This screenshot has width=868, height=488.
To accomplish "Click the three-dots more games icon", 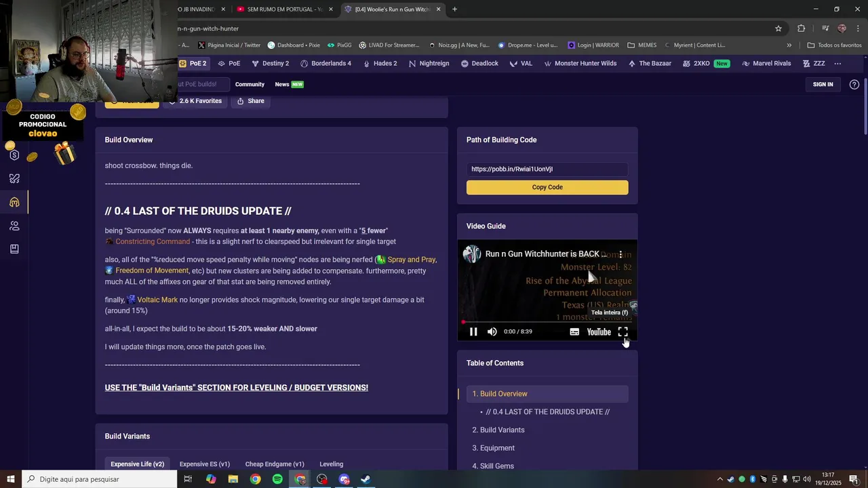I will pyautogui.click(x=837, y=63).
